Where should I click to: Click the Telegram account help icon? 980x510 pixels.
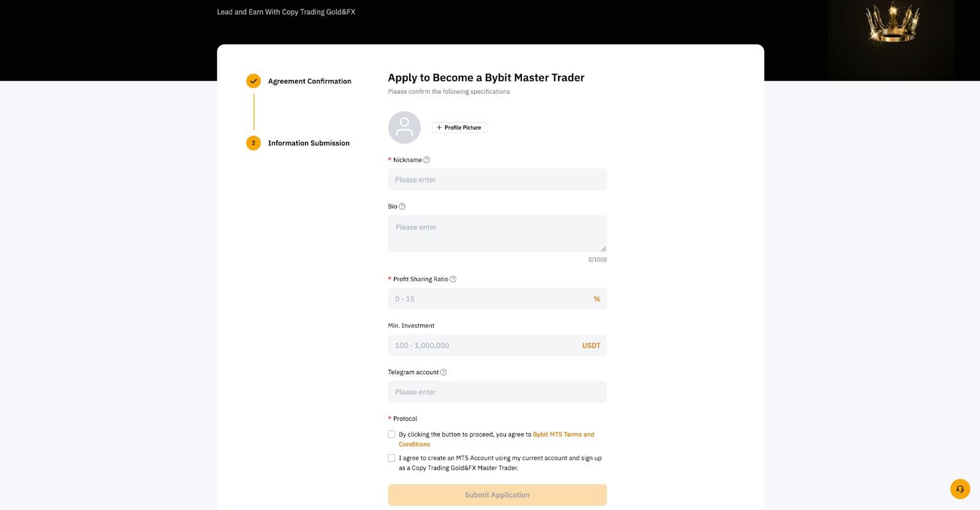click(x=443, y=373)
